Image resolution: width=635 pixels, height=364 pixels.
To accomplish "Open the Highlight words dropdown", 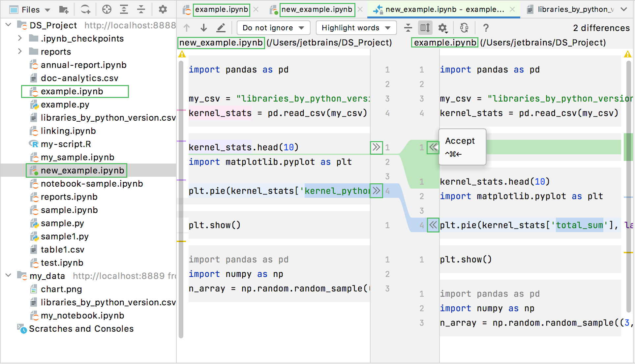I will click(356, 28).
